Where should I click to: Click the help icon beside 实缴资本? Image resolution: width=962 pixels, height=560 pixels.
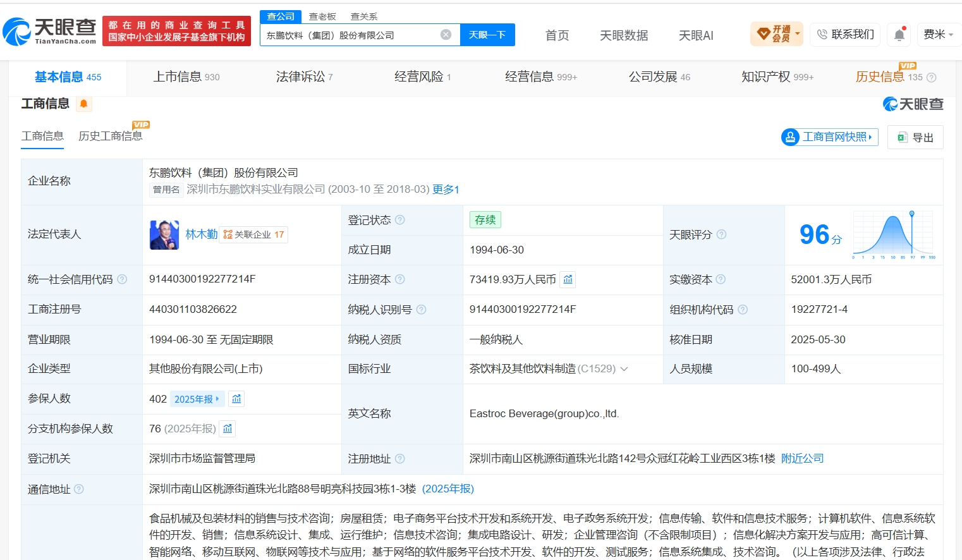click(x=721, y=279)
